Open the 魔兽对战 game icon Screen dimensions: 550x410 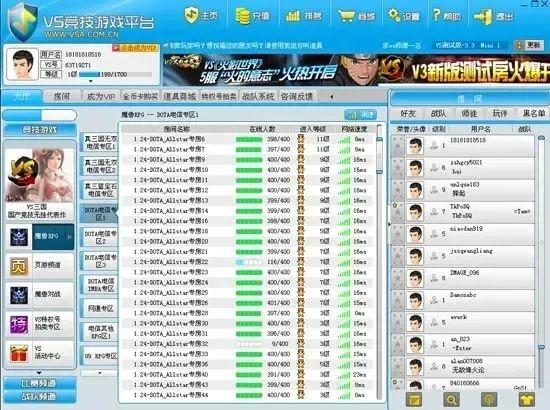(19, 295)
